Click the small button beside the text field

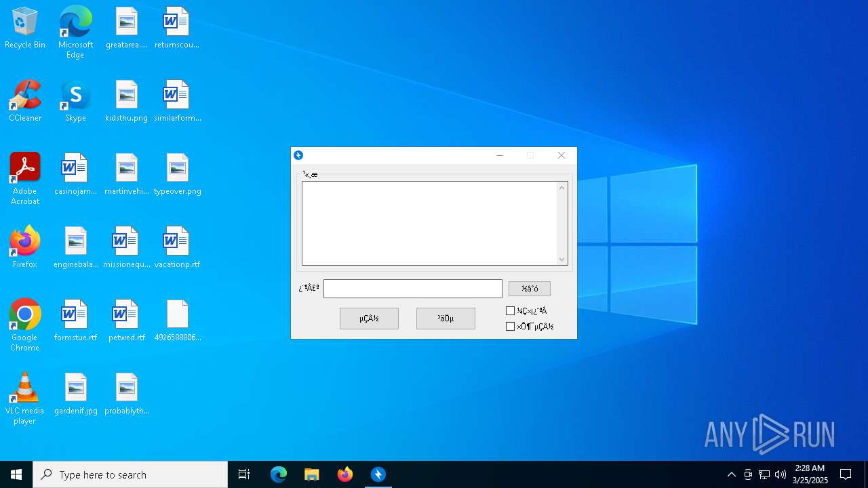530,289
